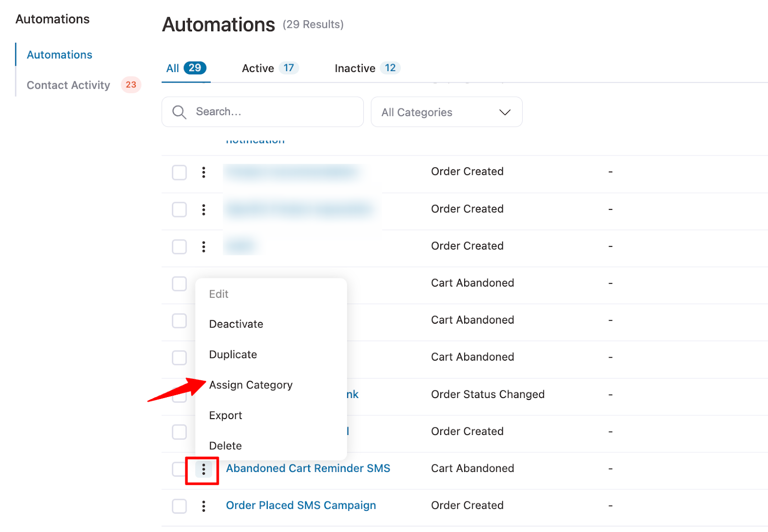Open three-dot menu for Order Placed SMS Campaign
768x532 pixels.
(204, 506)
